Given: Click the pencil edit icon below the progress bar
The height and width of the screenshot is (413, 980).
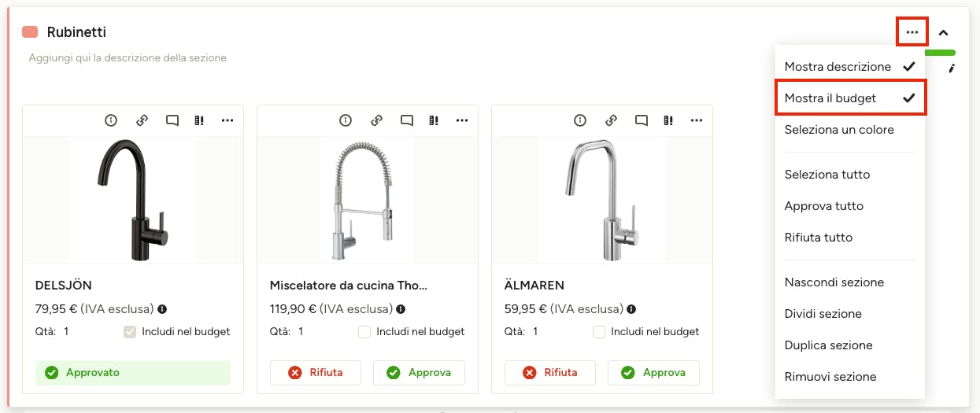Looking at the screenshot, I should coord(952,68).
